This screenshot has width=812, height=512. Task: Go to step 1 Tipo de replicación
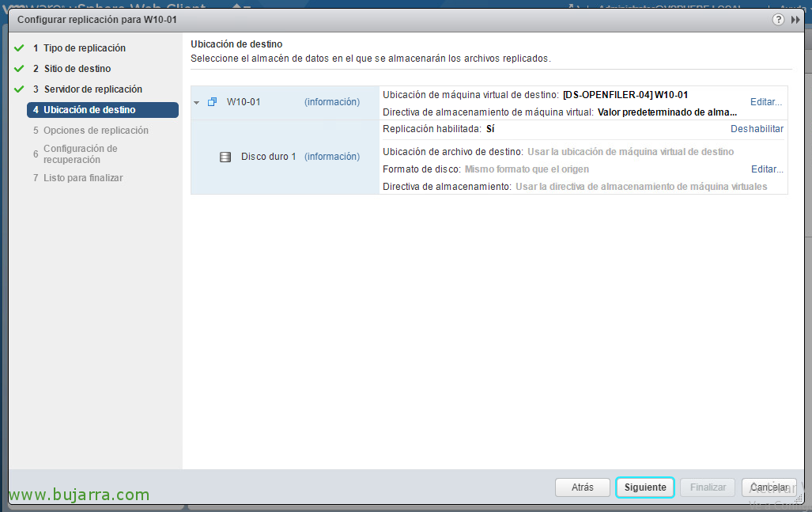[x=84, y=48]
